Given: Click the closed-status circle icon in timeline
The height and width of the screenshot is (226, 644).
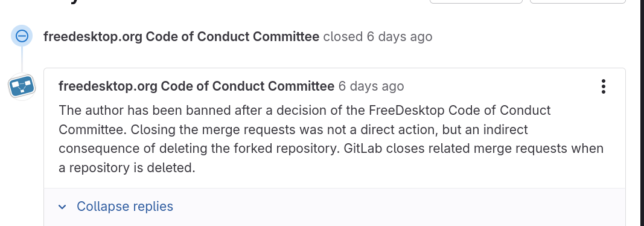Looking at the screenshot, I should coord(22,36).
